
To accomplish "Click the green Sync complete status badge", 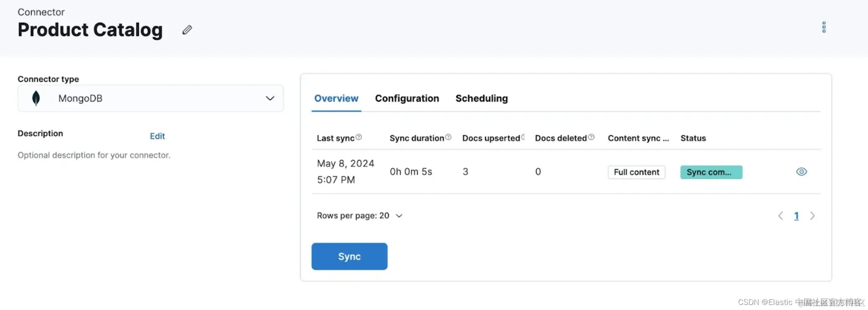I will [x=711, y=172].
